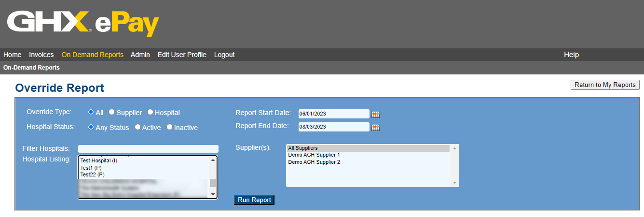Select the All override type radio button
Viewport: 644px width, 217px height.
point(91,112)
